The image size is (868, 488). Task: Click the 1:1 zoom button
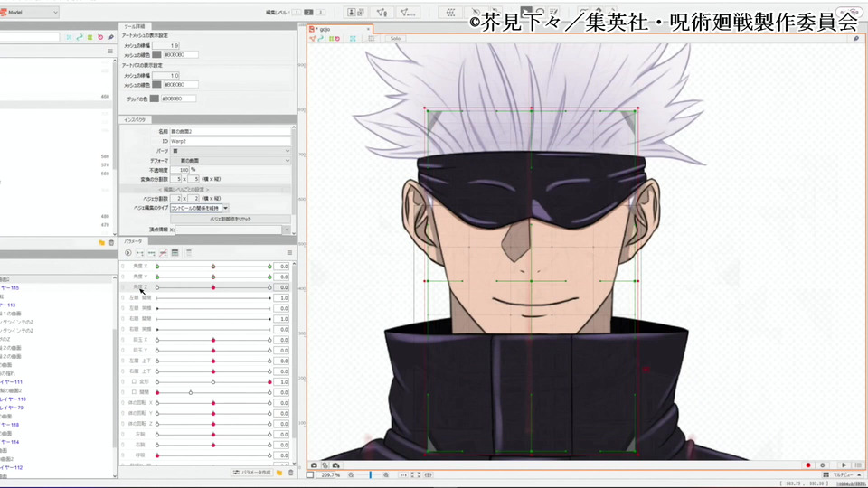tap(403, 474)
